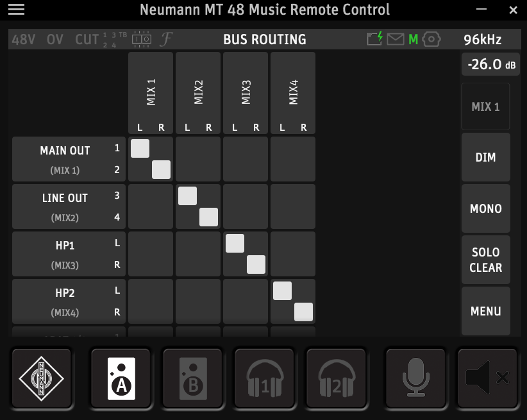527x420 pixels.
Task: Click the channel strip rack icon
Action: [142, 39]
